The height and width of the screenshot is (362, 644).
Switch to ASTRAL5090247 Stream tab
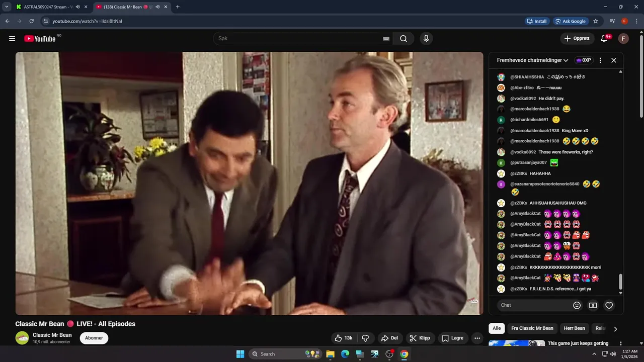[x=48, y=7]
